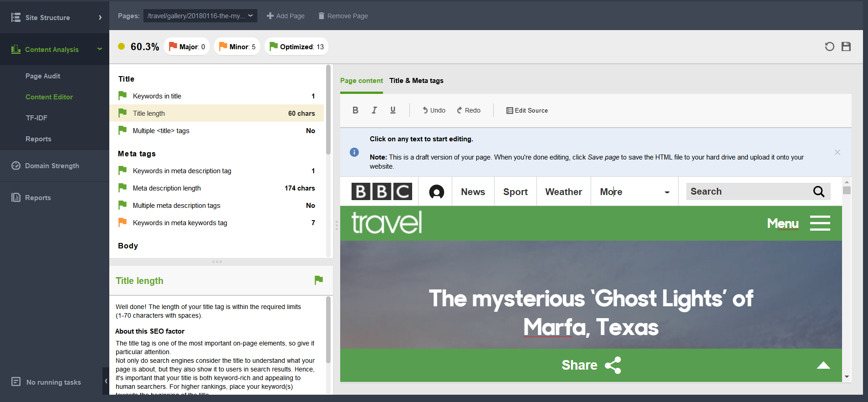Select the Meta description length row
This screenshot has height=402, width=868.
[217, 188]
